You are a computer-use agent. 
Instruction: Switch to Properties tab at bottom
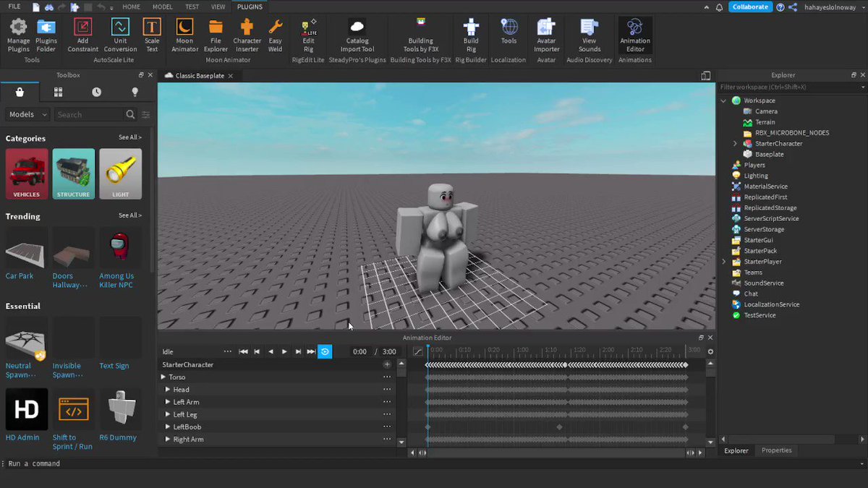776,450
